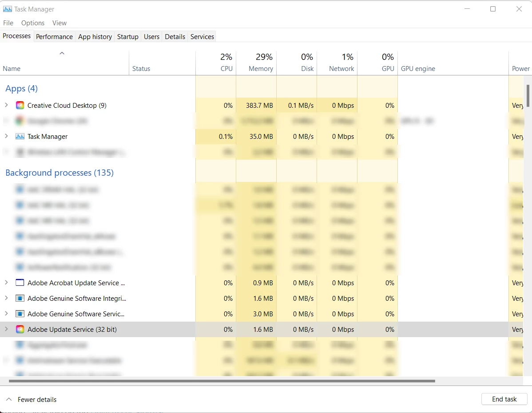Click the vertical scrollbar thumb
This screenshot has width=532, height=413.
point(528,96)
